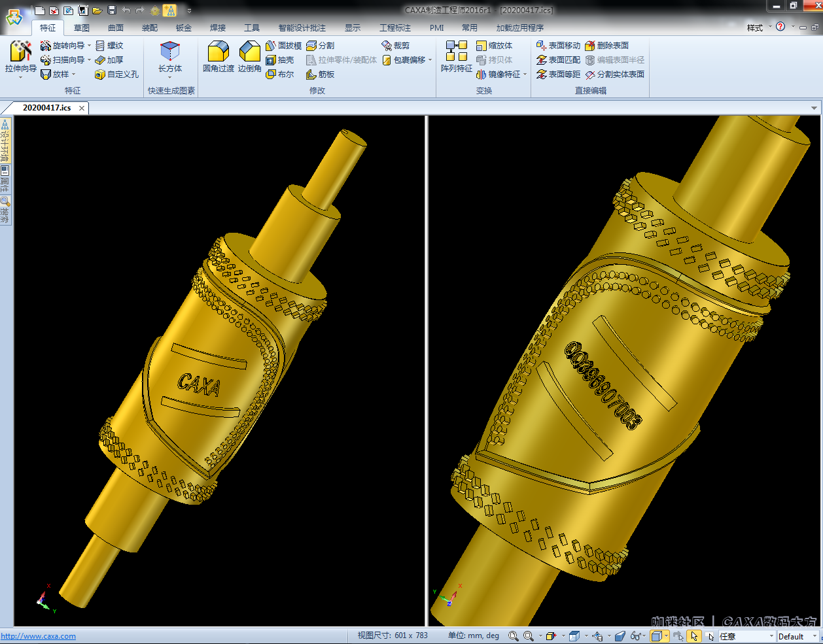Select the 放样 loft tool
The image size is (823, 644).
click(55, 75)
